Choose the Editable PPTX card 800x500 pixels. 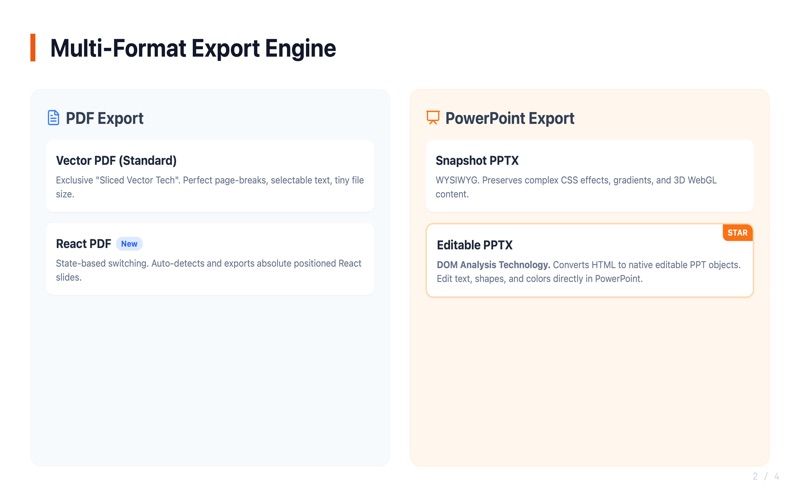click(x=590, y=260)
